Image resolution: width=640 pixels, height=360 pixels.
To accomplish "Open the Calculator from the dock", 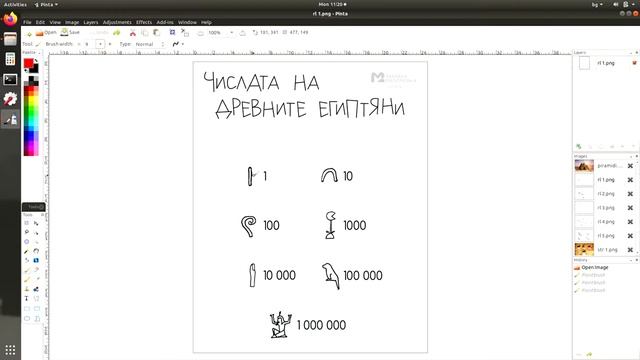I will (10, 59).
